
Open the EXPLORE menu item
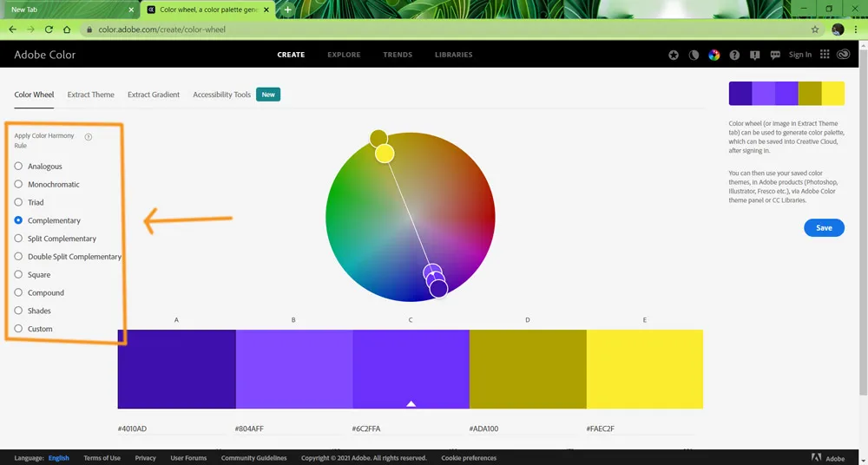point(344,55)
